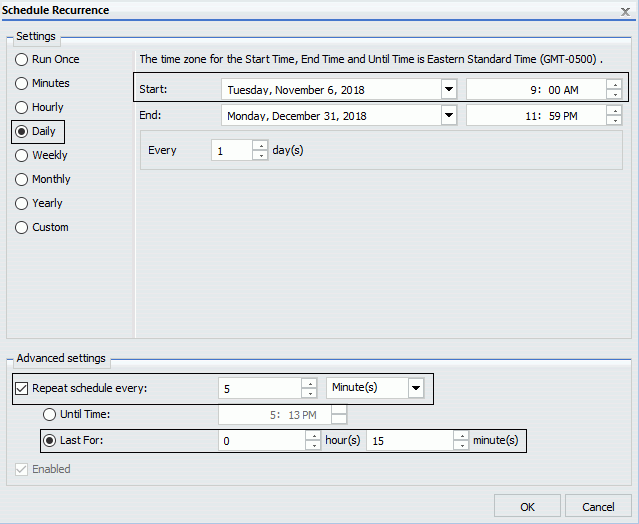Decrease the End time with down arrow
The height and width of the screenshot is (524, 639).
coord(614,120)
